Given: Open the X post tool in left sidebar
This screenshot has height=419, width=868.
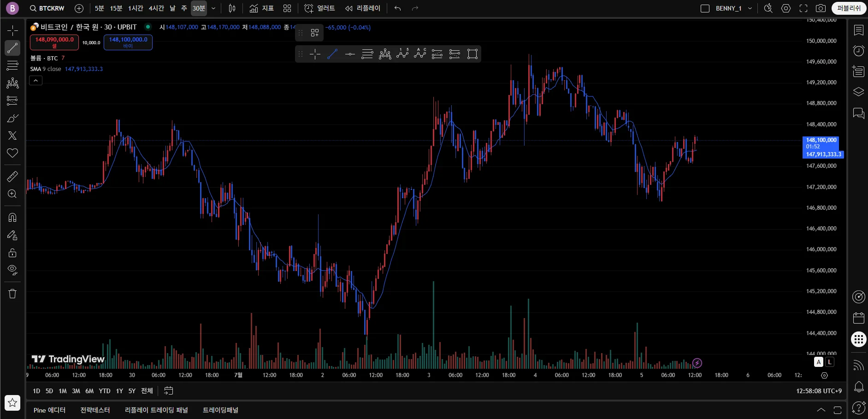Looking at the screenshot, I should click(12, 136).
